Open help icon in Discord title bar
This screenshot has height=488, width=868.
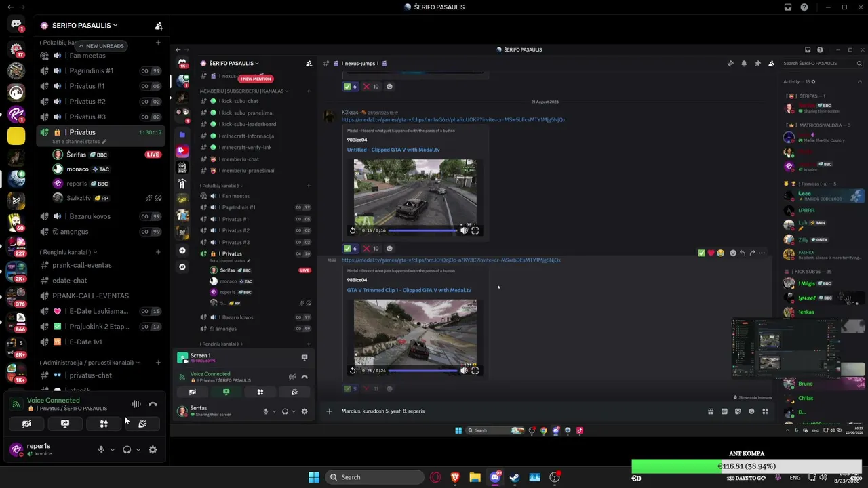(x=804, y=7)
